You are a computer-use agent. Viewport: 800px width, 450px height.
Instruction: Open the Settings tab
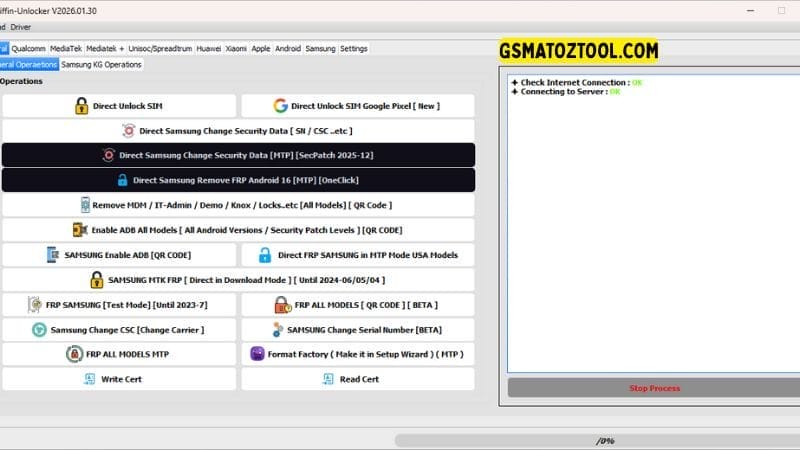point(354,48)
